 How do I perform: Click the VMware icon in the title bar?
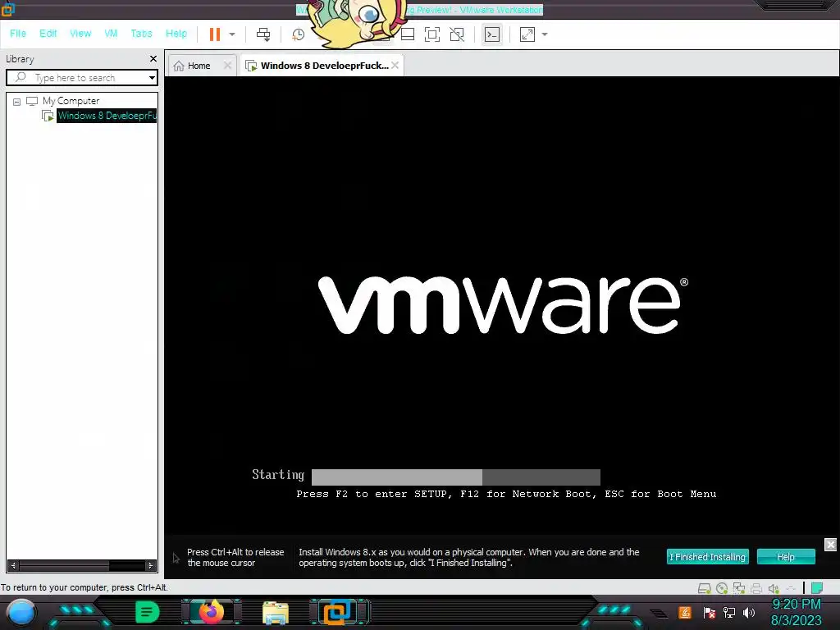tap(8, 10)
